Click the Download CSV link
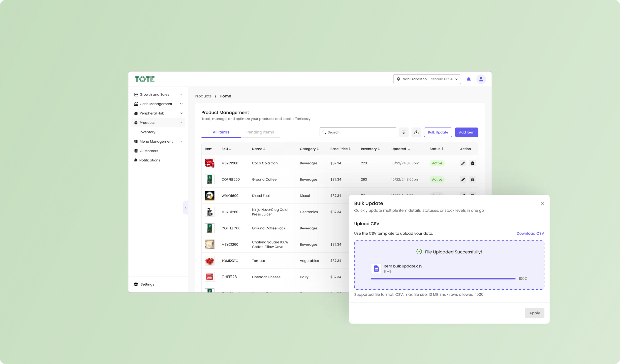Screen dimensions: 620x364 tap(530, 233)
